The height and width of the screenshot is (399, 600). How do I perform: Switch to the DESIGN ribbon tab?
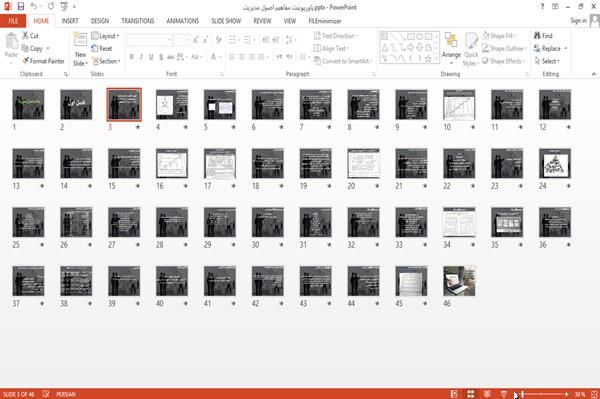99,21
